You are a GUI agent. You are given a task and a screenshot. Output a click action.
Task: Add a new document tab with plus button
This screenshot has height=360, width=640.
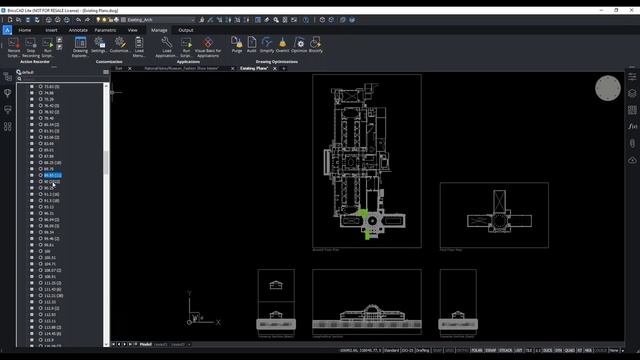284,69
